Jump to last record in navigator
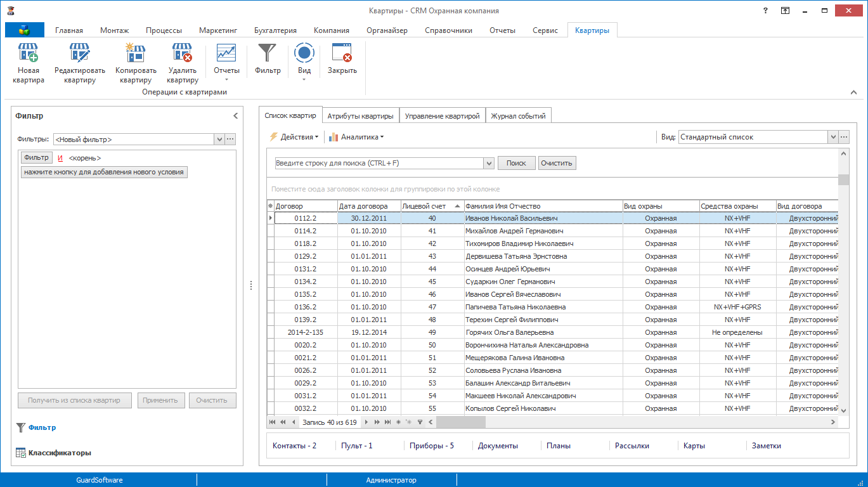The height and width of the screenshot is (487, 868). (x=387, y=422)
